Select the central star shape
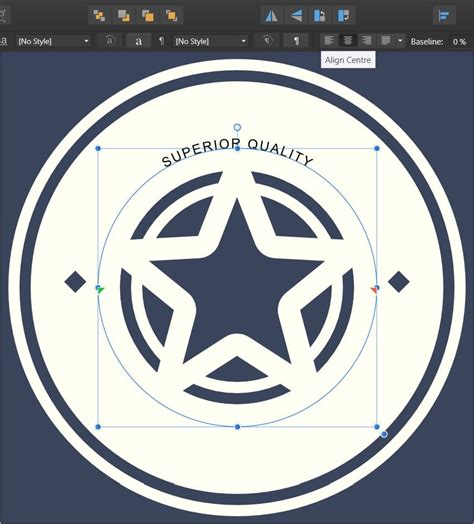This screenshot has height=524, width=474. (x=237, y=287)
